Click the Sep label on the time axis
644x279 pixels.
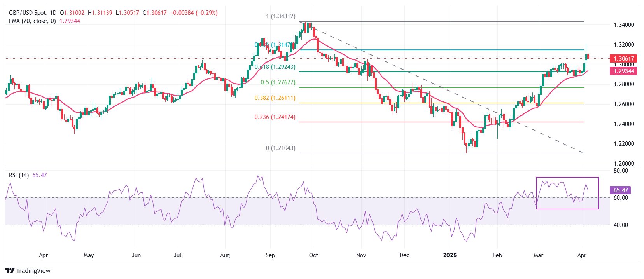(270, 255)
